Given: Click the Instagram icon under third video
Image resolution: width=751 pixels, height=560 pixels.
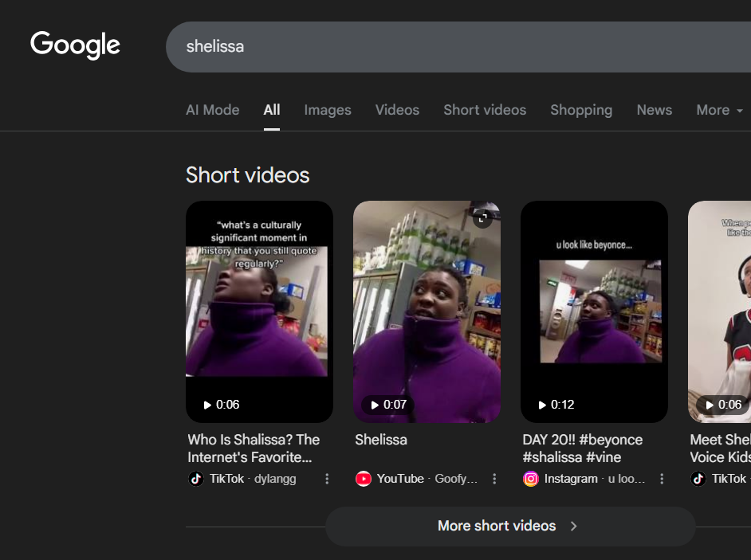Looking at the screenshot, I should pyautogui.click(x=531, y=479).
